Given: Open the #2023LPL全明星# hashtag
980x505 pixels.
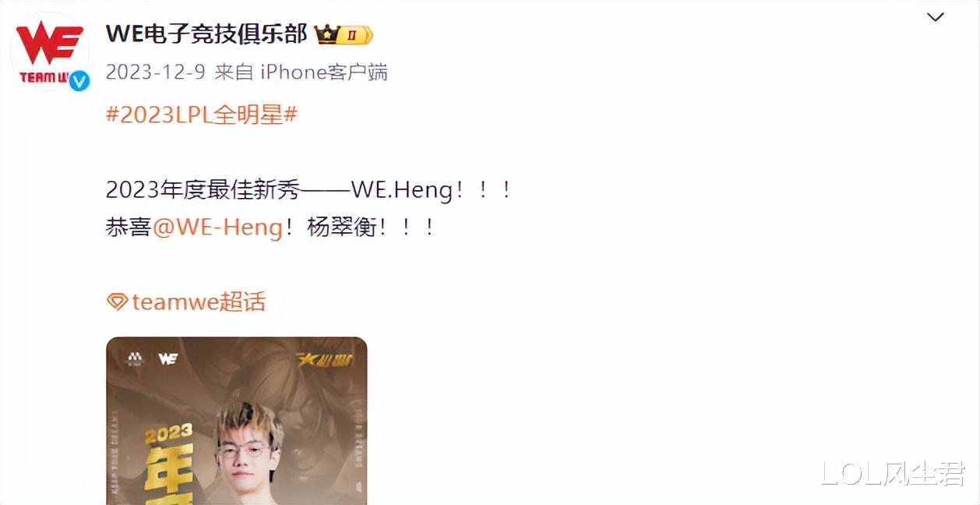Looking at the screenshot, I should pyautogui.click(x=202, y=115).
